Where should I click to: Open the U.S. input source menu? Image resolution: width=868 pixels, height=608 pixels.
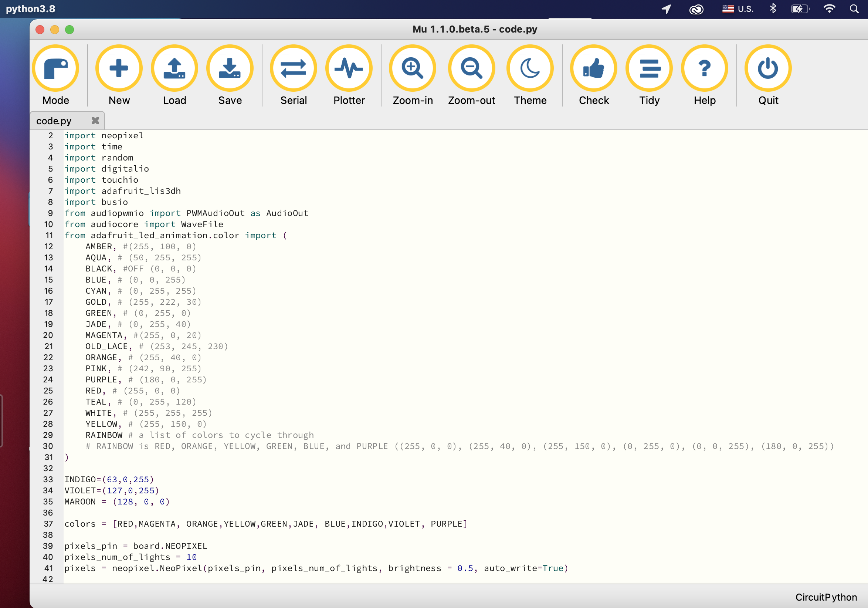[738, 9]
